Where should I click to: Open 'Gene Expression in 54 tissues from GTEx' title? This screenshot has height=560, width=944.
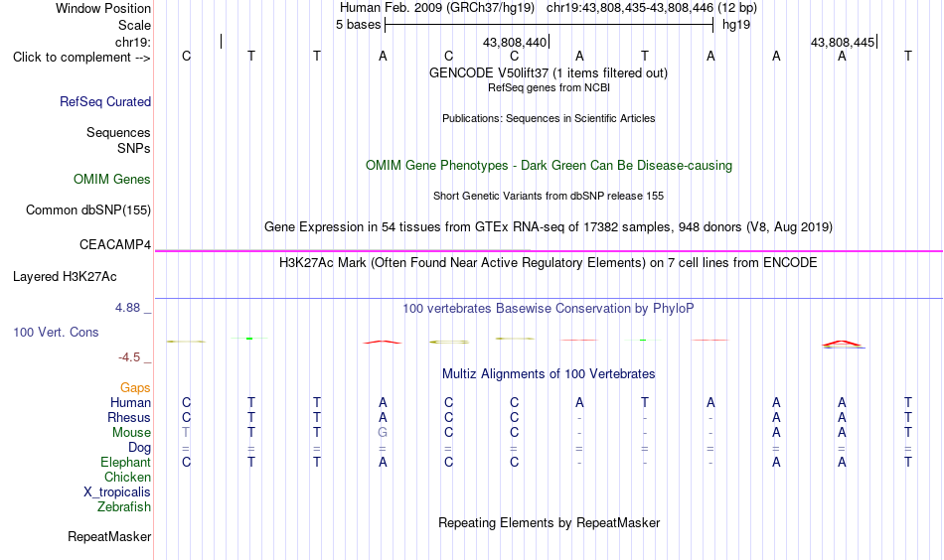tap(549, 226)
